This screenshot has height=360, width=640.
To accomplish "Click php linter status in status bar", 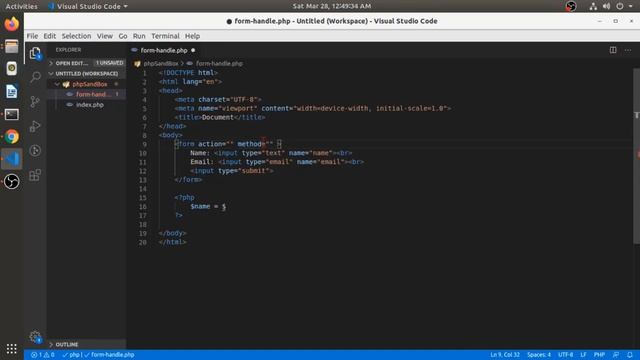I will (72, 355).
